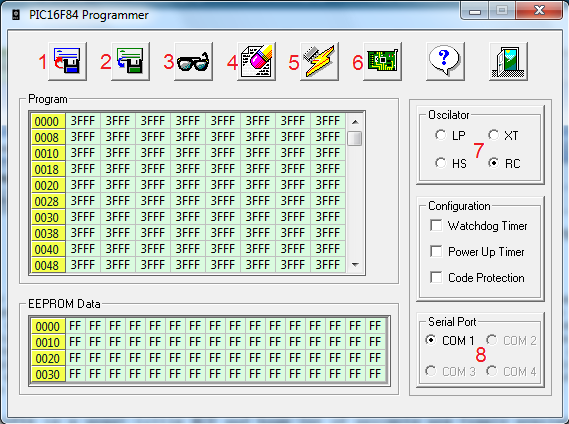Click the circuit board hardware icon
This screenshot has height=424, width=569.
[382, 61]
